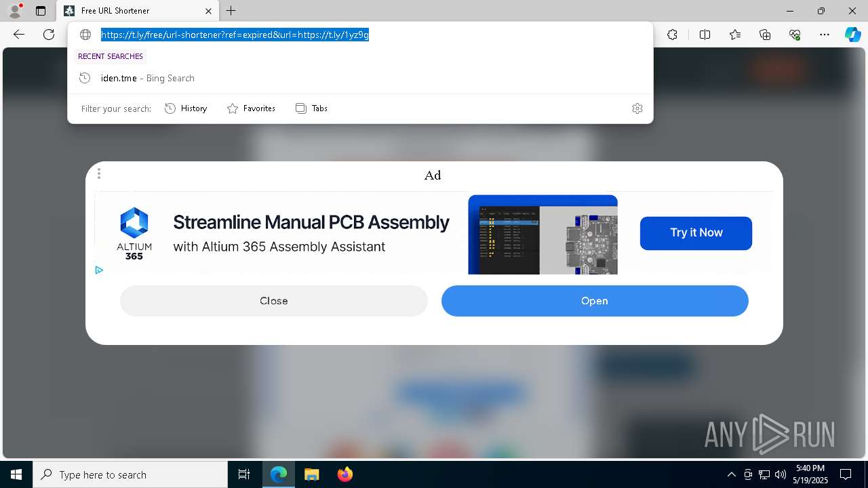Image resolution: width=868 pixels, height=488 pixels.
Task: Open the notification center icon
Action: (x=846, y=474)
